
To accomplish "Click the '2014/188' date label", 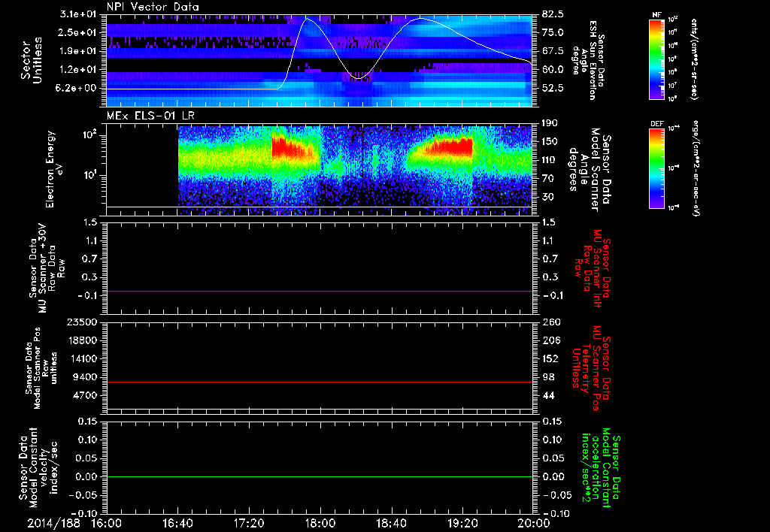I will [x=53, y=523].
